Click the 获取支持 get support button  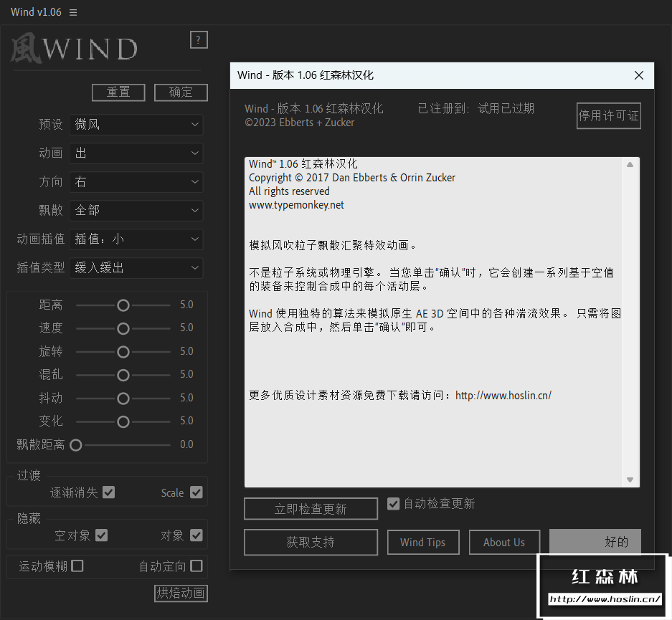point(311,543)
